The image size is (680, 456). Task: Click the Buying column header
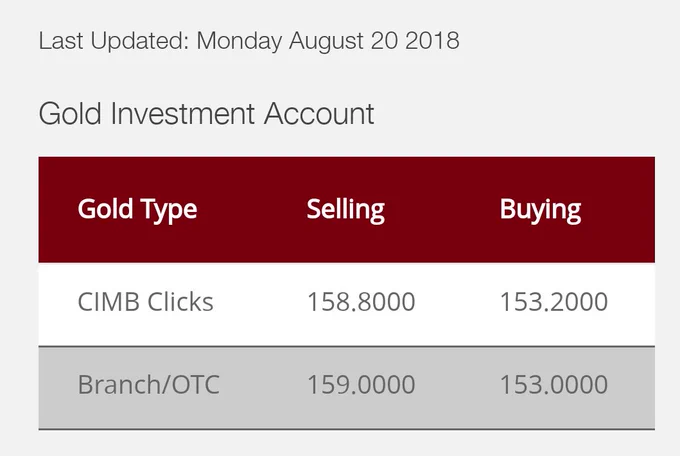click(x=540, y=210)
